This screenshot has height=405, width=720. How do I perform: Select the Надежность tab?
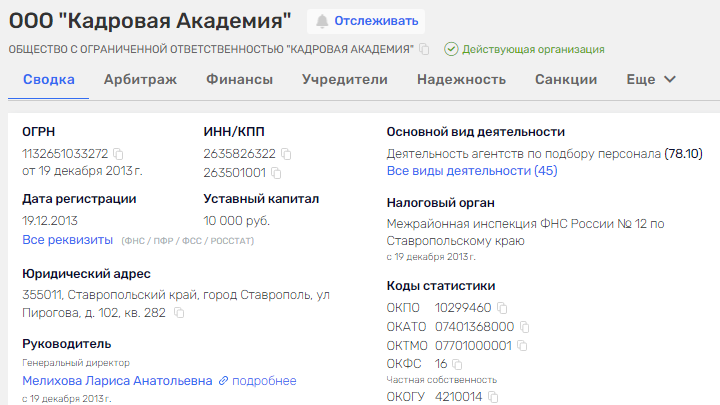pyautogui.click(x=461, y=79)
